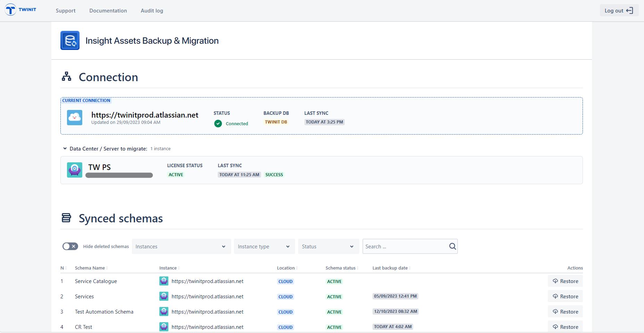Image resolution: width=644 pixels, height=333 pixels.
Task: Select the Services schema name
Action: [x=84, y=297]
